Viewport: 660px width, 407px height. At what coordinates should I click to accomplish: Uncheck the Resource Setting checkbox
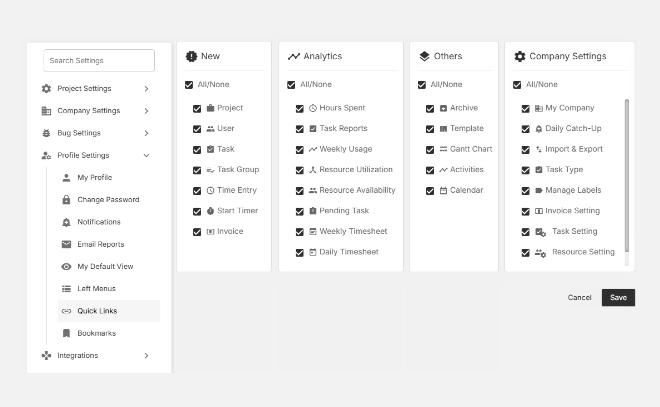pyautogui.click(x=525, y=253)
